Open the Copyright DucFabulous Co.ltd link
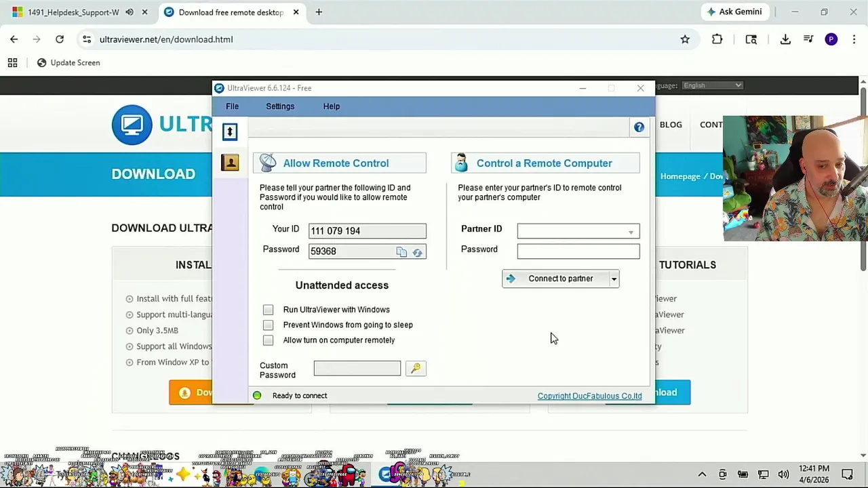 pos(590,396)
